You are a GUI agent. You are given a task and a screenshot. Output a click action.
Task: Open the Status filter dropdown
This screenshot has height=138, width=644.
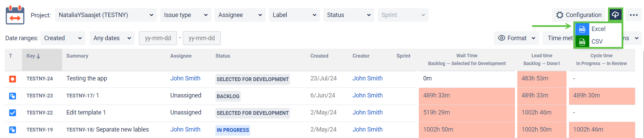point(348,15)
